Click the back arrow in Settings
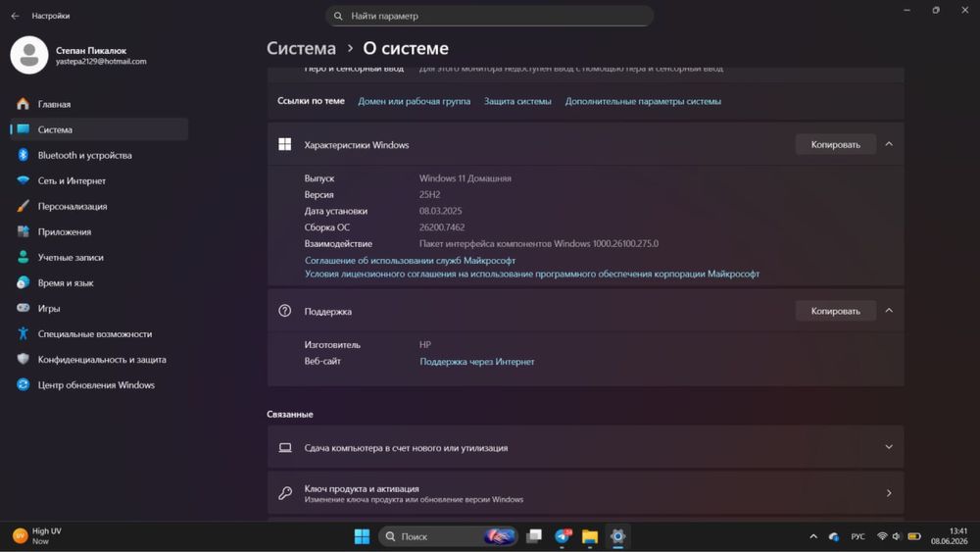Viewport: 980px width, 552px height. (15, 16)
